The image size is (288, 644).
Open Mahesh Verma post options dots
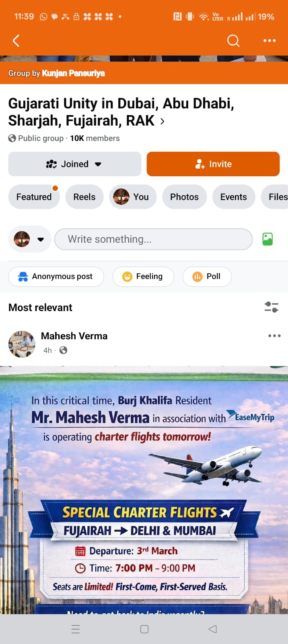click(x=274, y=336)
